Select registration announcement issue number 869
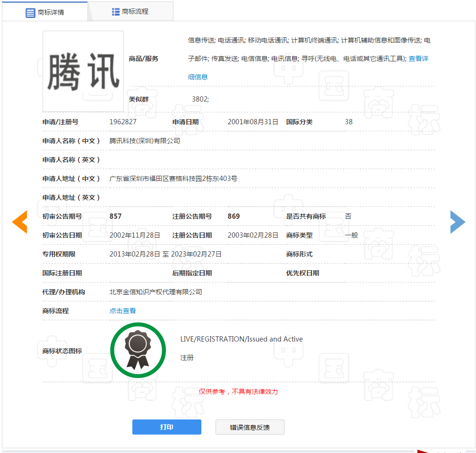The width and height of the screenshot is (476, 453). 234,216
